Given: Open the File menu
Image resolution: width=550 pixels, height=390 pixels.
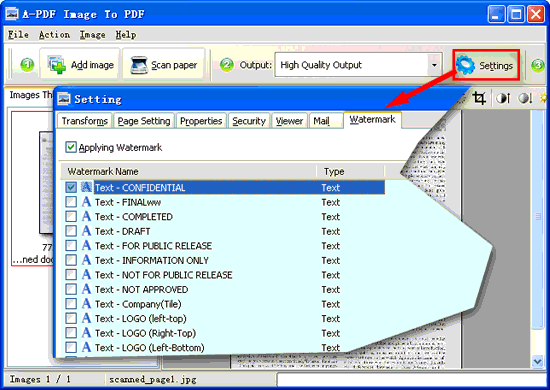Looking at the screenshot, I should 18,35.
